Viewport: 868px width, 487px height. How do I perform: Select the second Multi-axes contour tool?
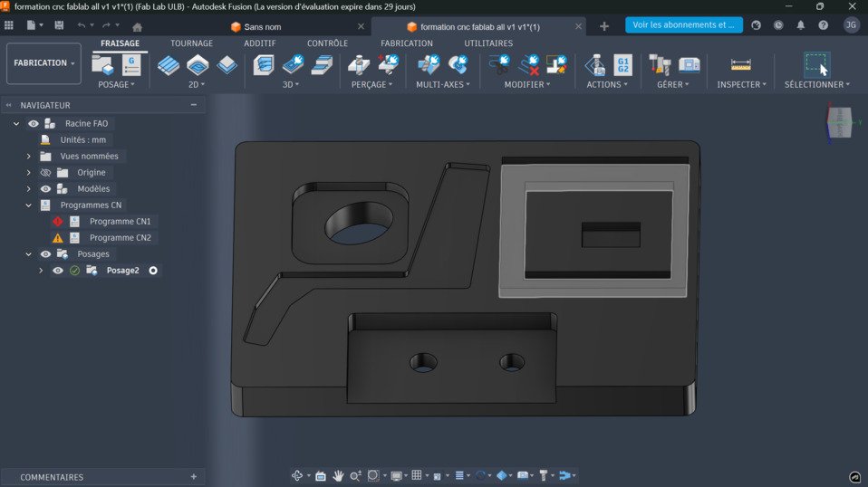coord(458,64)
